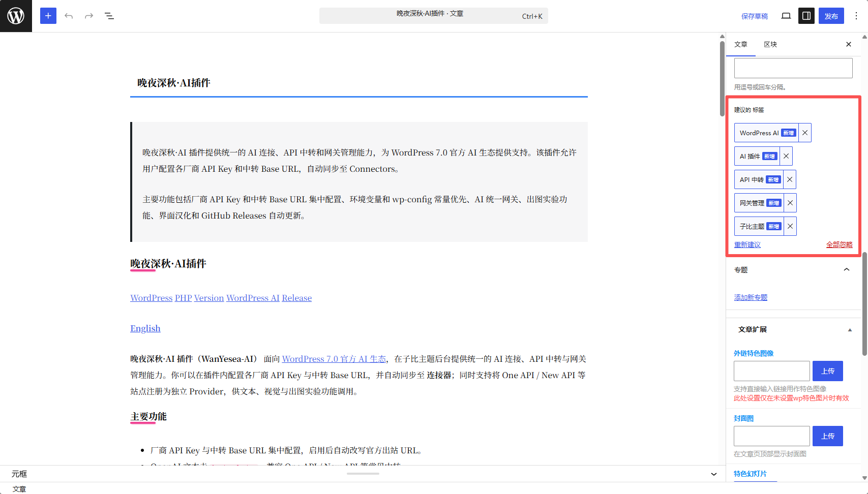Click the post title 晚夜深秋·AI插件

click(x=174, y=83)
